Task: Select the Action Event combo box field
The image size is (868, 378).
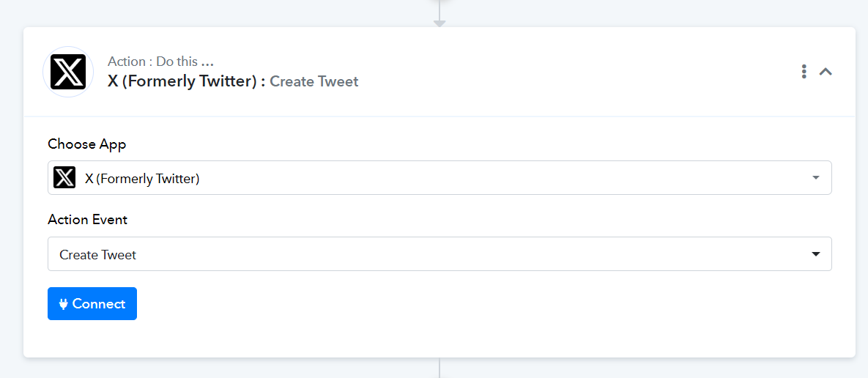Action: (x=439, y=254)
